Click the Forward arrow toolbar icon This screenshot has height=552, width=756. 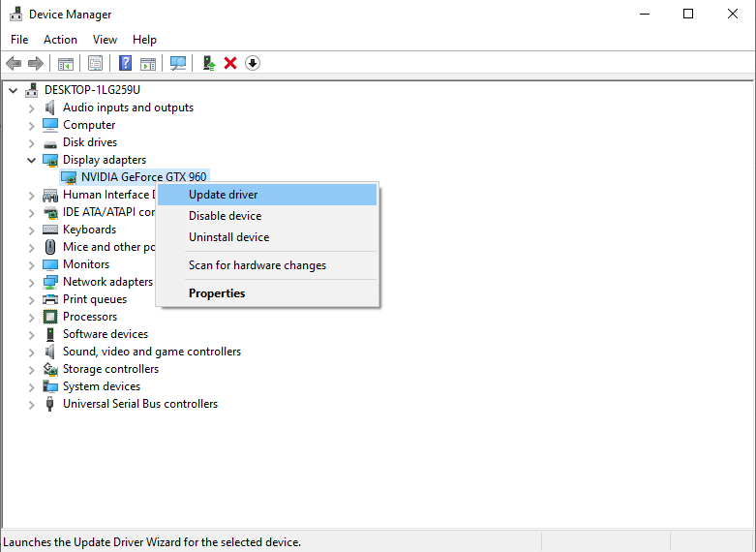point(36,63)
